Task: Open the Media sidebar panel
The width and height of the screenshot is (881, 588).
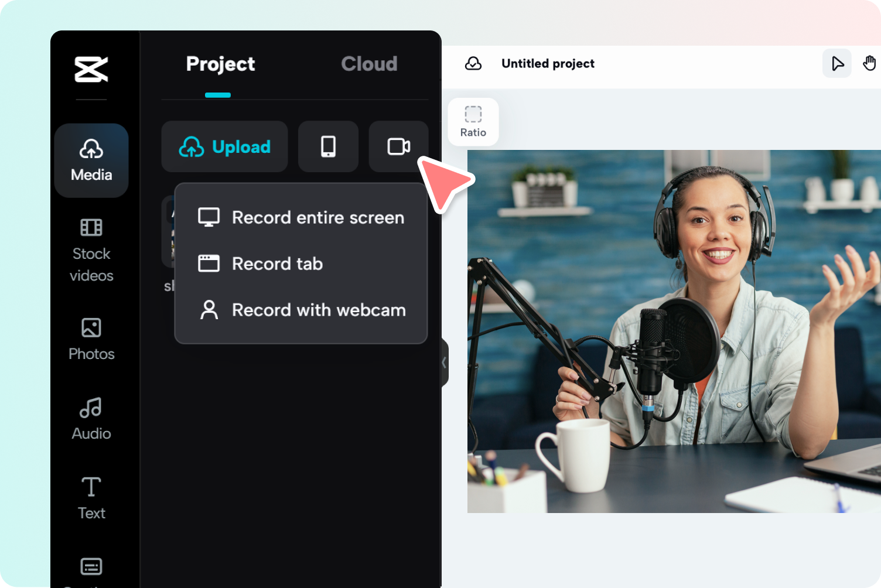Action: pos(91,160)
